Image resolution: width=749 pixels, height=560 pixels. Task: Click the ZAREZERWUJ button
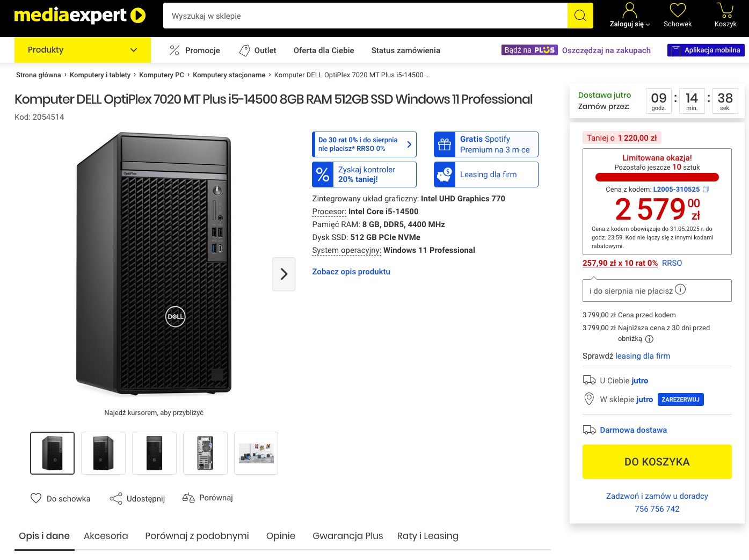point(680,399)
